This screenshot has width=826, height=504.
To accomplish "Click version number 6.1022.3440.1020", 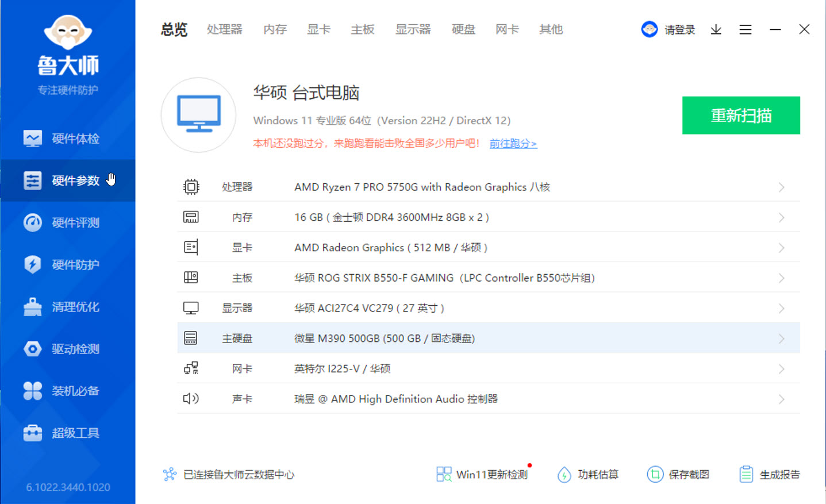I will (68, 487).
